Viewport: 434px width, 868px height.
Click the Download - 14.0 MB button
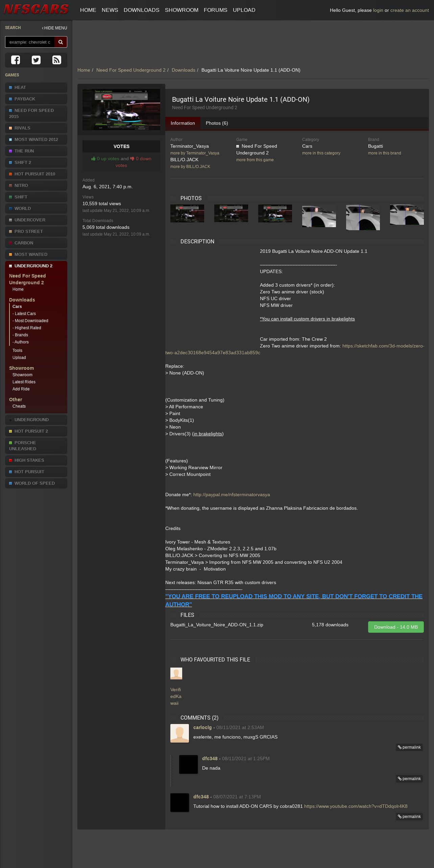click(396, 627)
